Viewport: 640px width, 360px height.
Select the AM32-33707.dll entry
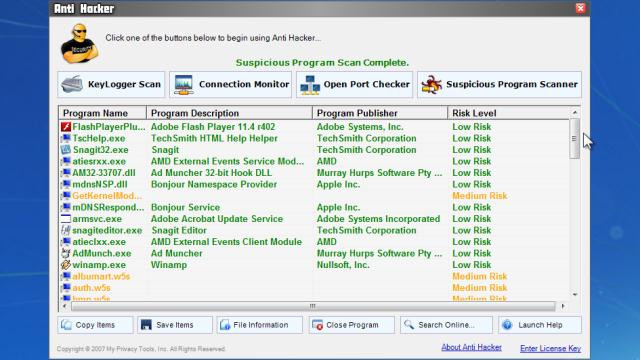click(104, 173)
